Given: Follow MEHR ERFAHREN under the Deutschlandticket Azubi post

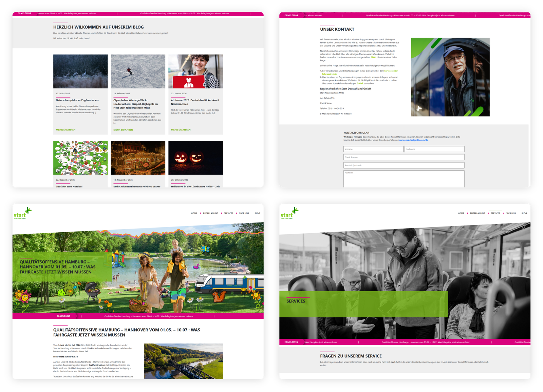Looking at the screenshot, I should [181, 130].
